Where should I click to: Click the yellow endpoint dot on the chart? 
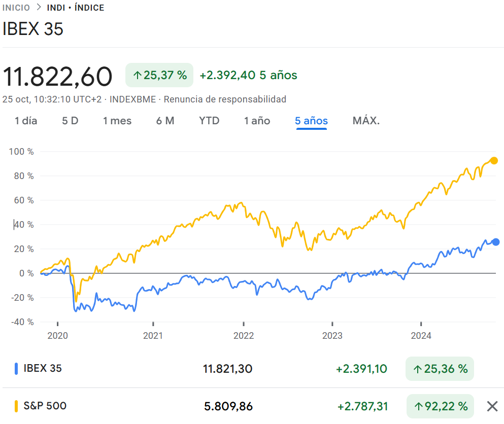coord(493,161)
